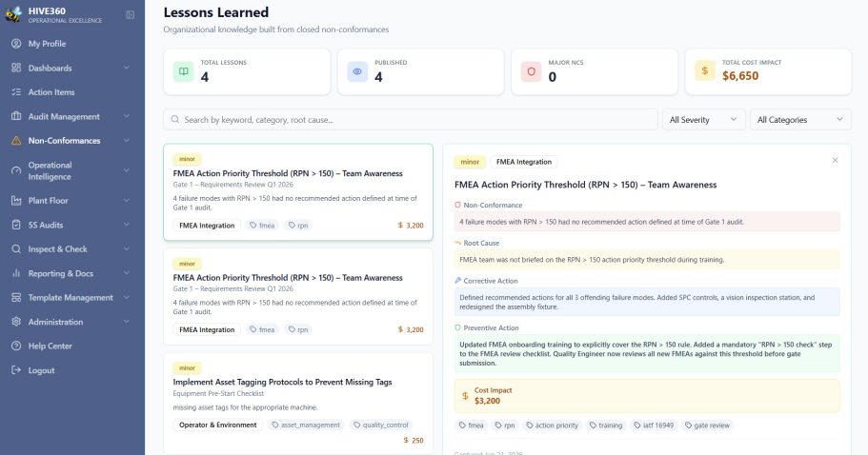The width and height of the screenshot is (868, 455).
Task: Click the search magnifier icon
Action: click(x=175, y=119)
